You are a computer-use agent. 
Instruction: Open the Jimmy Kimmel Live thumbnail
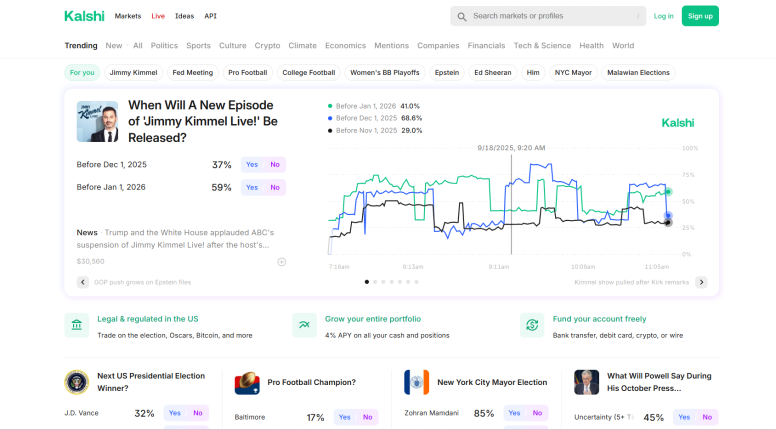click(x=97, y=122)
